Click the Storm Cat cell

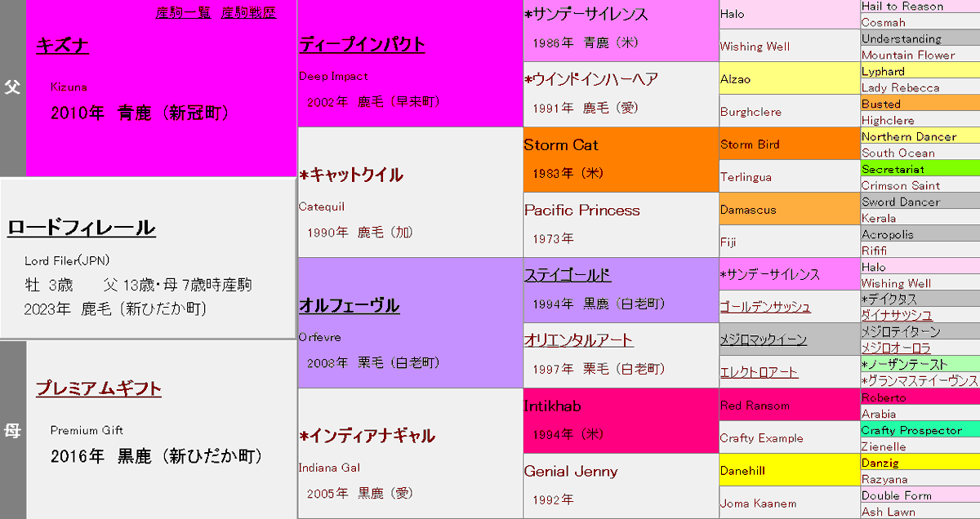[x=621, y=160]
